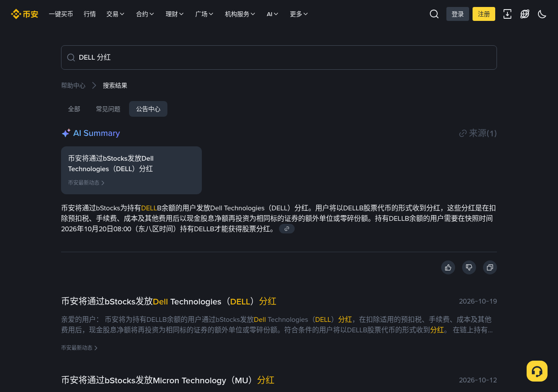Image resolution: width=558 pixels, height=392 pixels.
Task: Select the 公告中心 tab
Action: coord(148,109)
